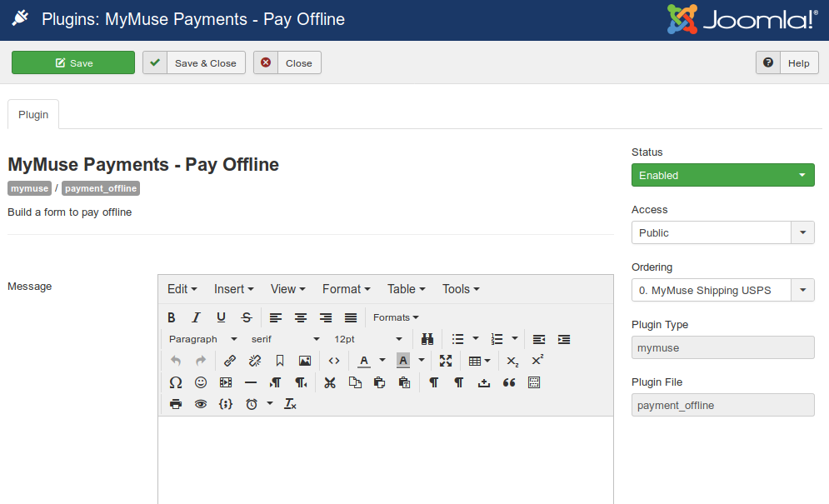Screen dimensions: 829x504
Task: Insert an emoticon into the message
Action: coord(201,382)
